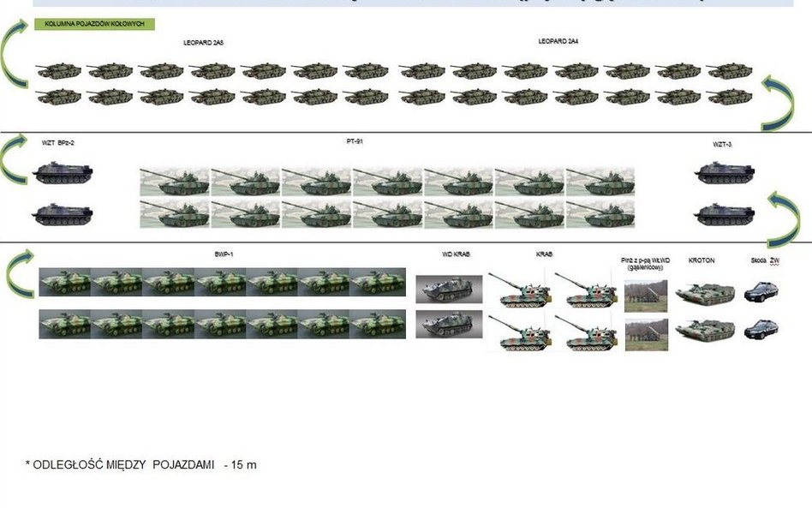
Task: Click the curved arrow next to WZT BPz-2
Action: (17, 158)
